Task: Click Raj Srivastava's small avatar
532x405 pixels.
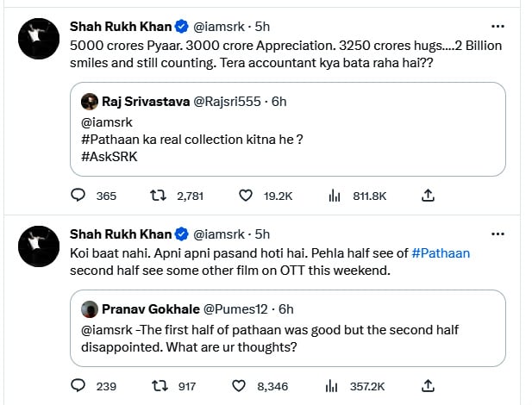Action: coord(89,101)
